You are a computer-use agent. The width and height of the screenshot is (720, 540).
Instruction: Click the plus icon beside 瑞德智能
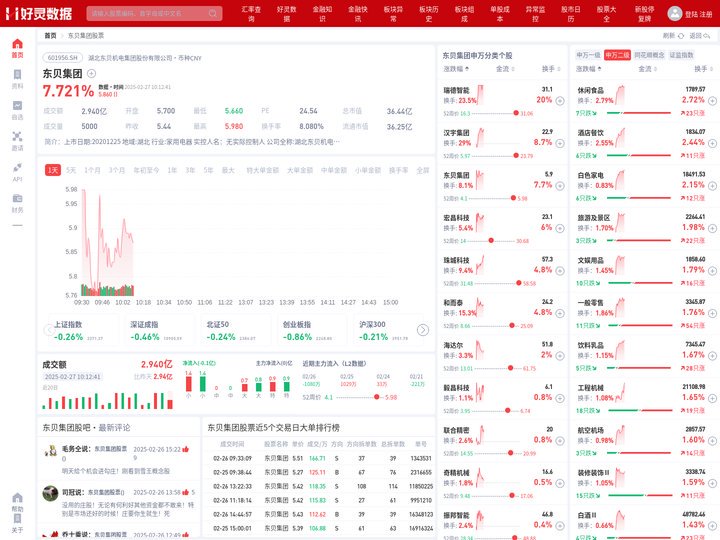(x=560, y=101)
